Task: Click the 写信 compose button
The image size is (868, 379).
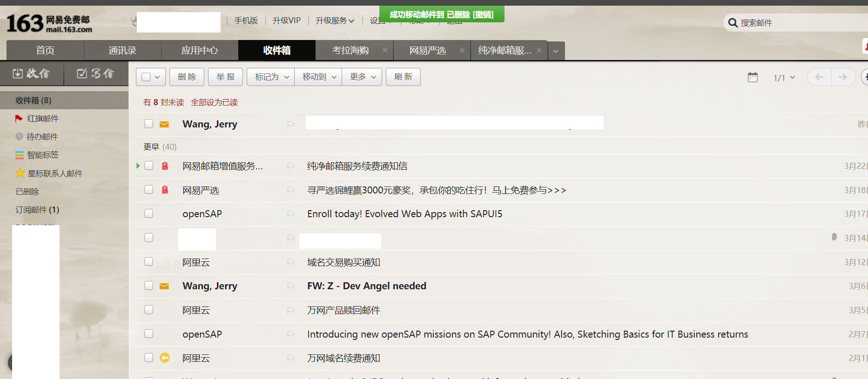Action: (96, 73)
